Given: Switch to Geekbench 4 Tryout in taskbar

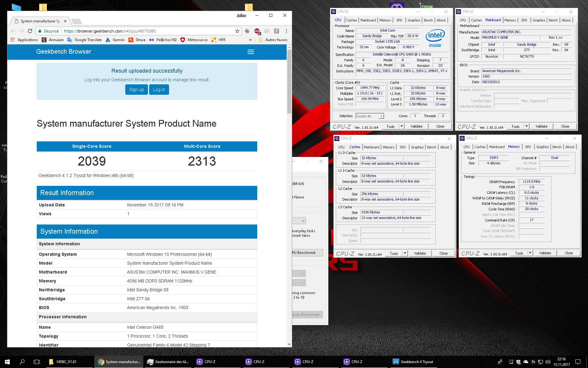Looking at the screenshot, I should pos(413,362).
